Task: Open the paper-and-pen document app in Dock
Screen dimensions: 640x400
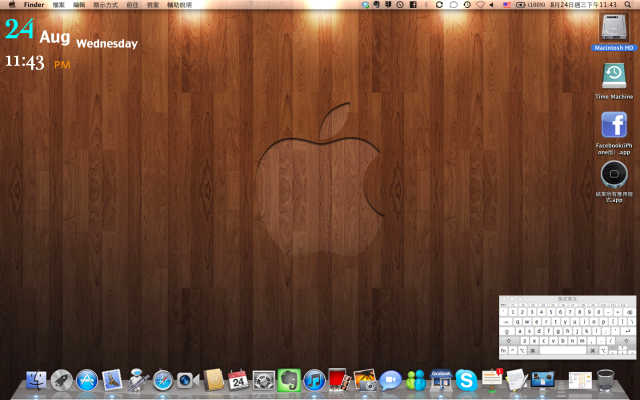Action: click(x=517, y=380)
